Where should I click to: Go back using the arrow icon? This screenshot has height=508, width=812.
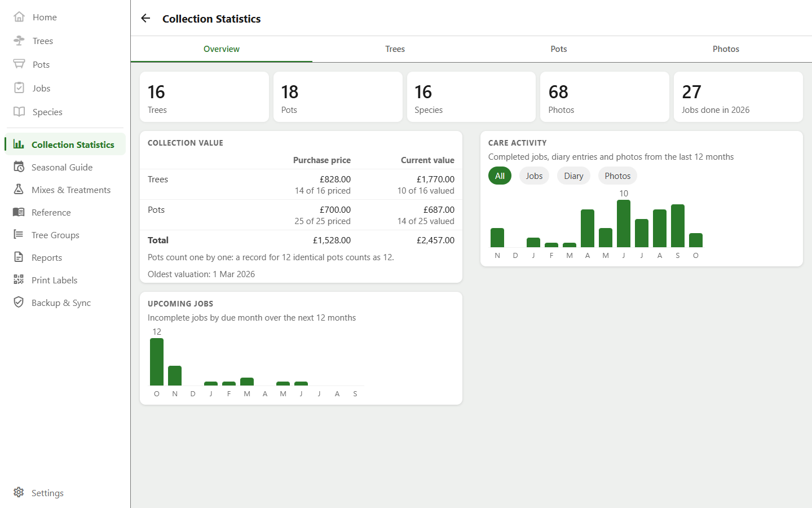click(x=145, y=18)
